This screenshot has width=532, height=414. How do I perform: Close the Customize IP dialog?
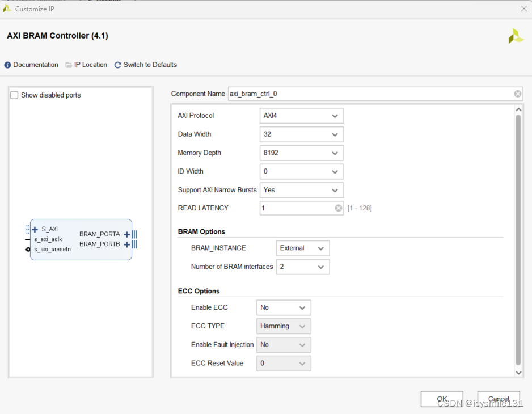point(524,9)
